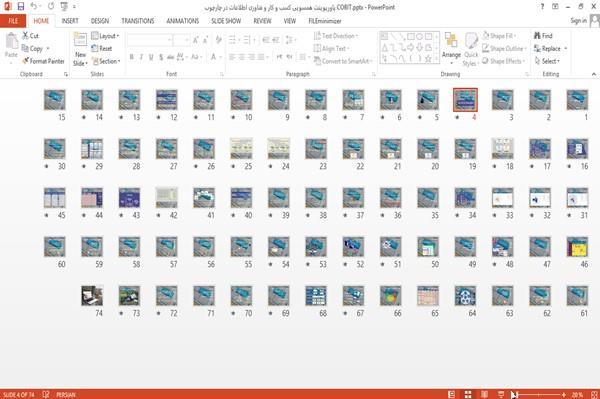The height and width of the screenshot is (399, 600).
Task: Open the Clipboard pane launcher
Action: 66,75
